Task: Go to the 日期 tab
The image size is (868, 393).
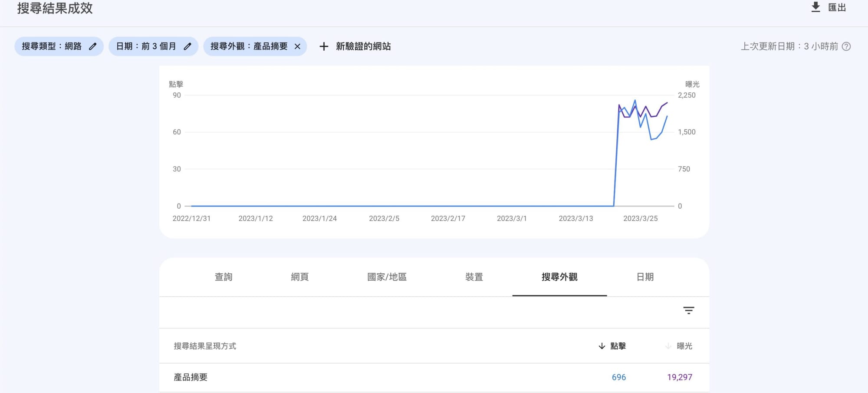Action: coord(645,277)
